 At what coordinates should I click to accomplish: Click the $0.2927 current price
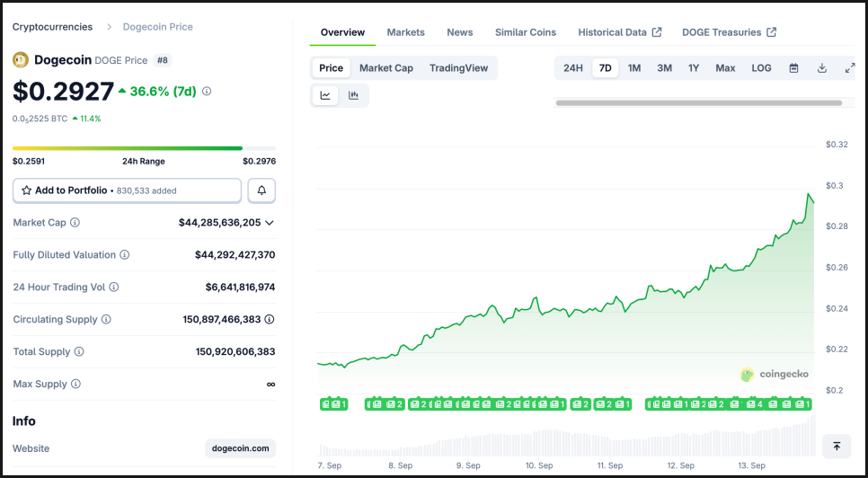[63, 92]
